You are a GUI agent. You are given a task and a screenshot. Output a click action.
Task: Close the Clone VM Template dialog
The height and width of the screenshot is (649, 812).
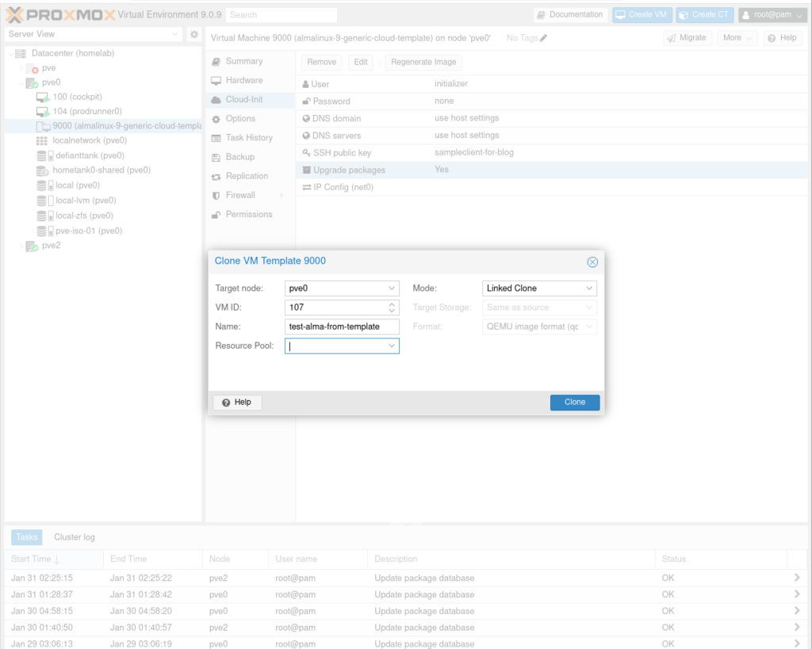592,262
